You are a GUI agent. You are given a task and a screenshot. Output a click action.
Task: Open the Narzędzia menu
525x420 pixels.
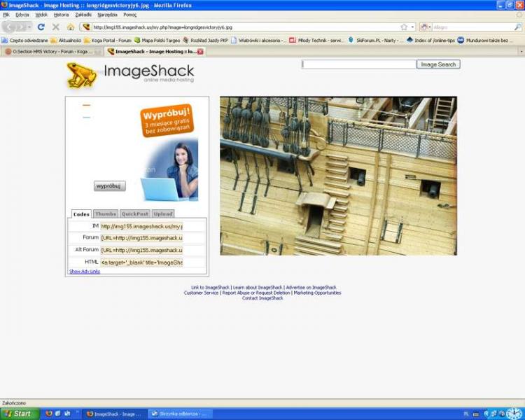pyautogui.click(x=107, y=15)
